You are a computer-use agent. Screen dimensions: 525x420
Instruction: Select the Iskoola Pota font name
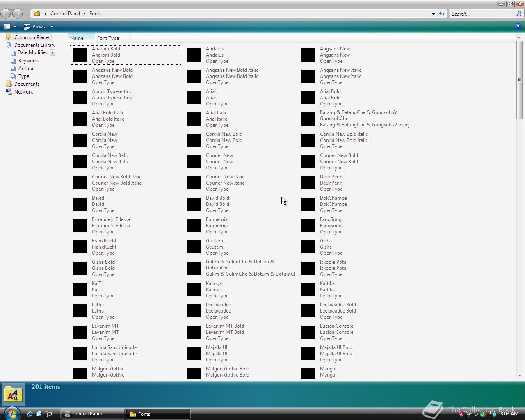[x=333, y=262]
